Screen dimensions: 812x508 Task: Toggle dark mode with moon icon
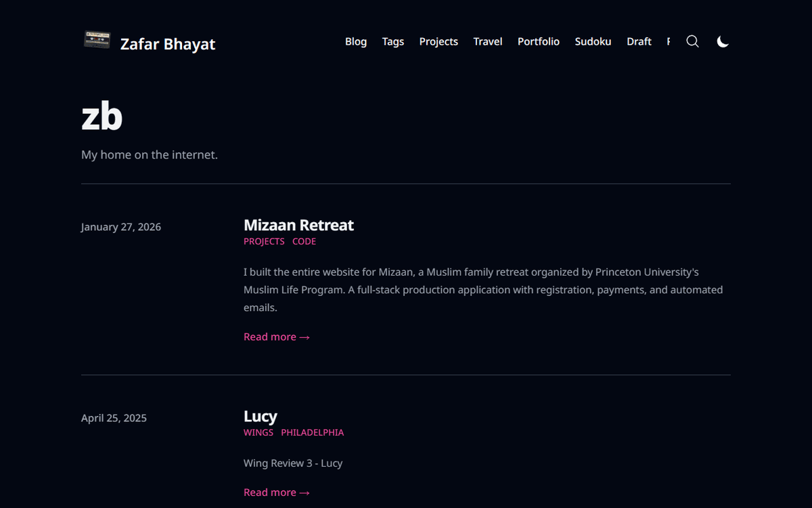click(723, 41)
